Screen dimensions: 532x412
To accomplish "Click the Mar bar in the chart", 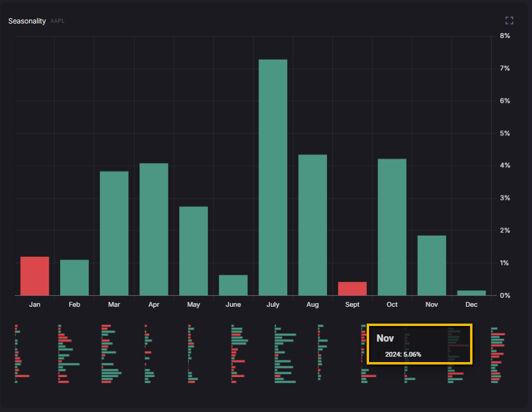I will pos(114,233).
